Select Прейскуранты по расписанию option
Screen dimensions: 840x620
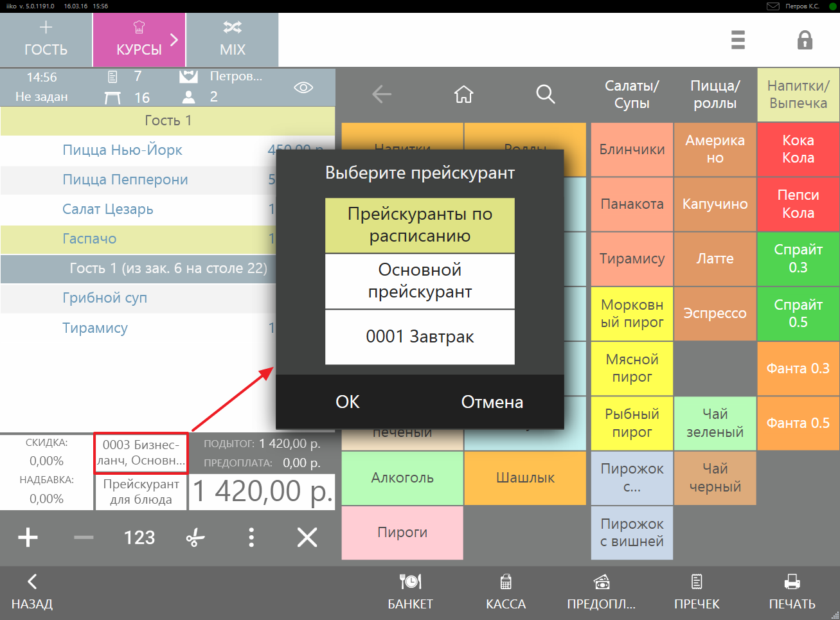(420, 225)
